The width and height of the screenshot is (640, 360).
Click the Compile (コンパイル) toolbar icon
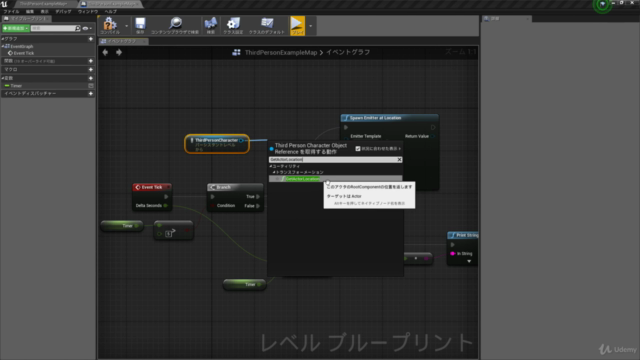pyautogui.click(x=110, y=25)
